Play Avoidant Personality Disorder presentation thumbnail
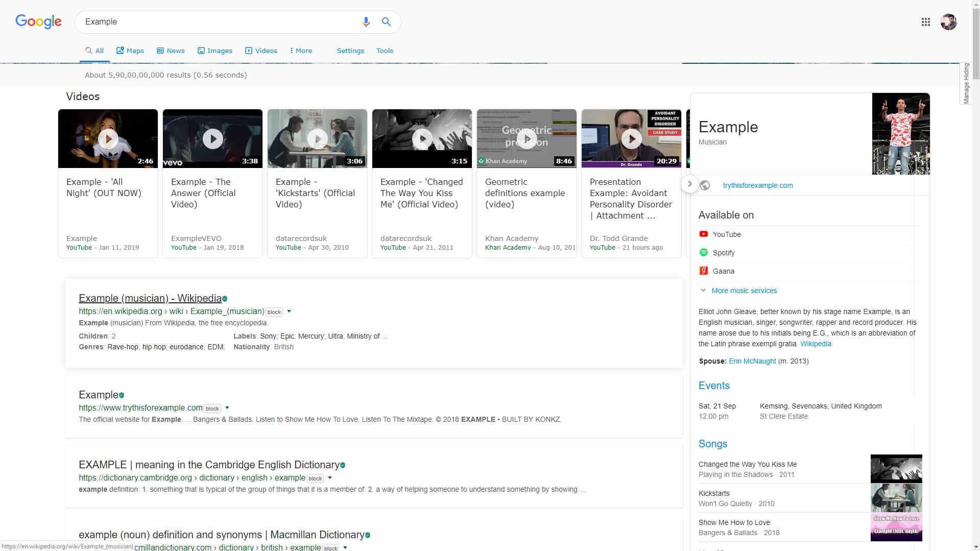 click(x=631, y=138)
